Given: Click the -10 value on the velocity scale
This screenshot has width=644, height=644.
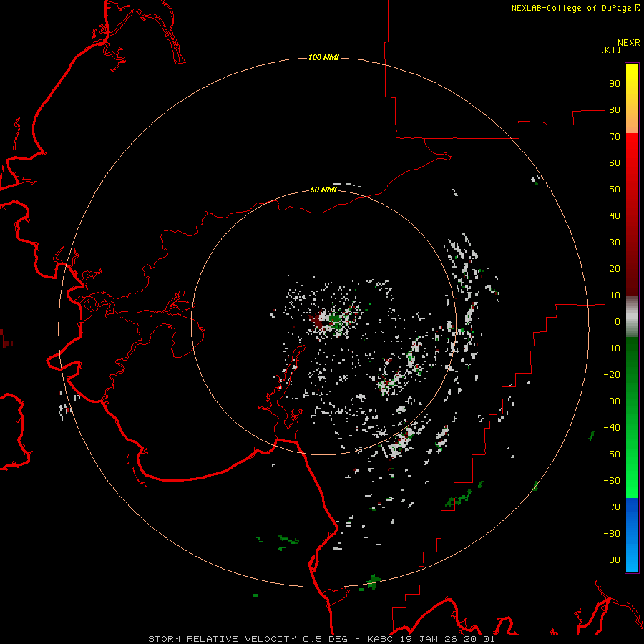Looking at the screenshot, I should tap(612, 348).
